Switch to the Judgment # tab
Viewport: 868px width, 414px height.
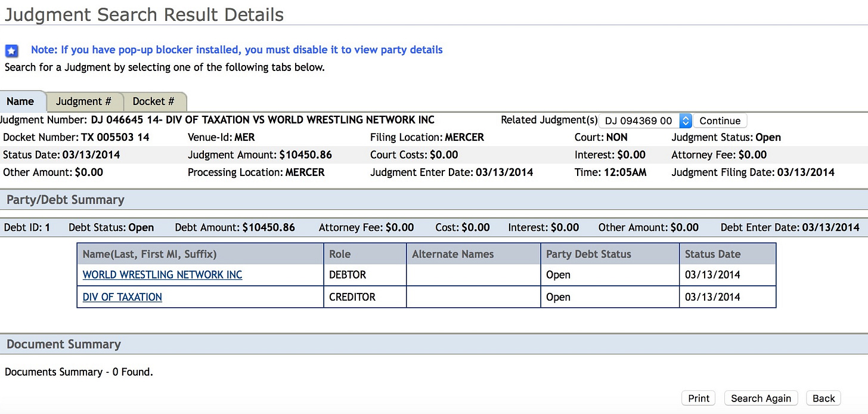pos(83,101)
